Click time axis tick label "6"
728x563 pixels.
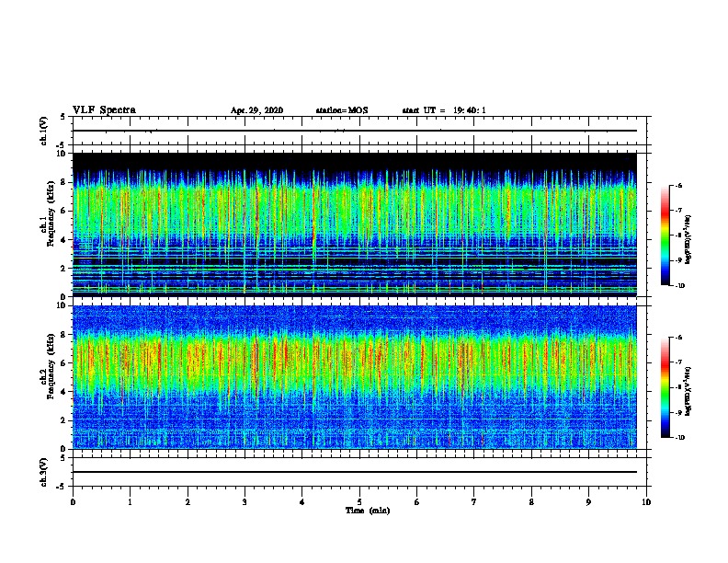click(x=417, y=502)
